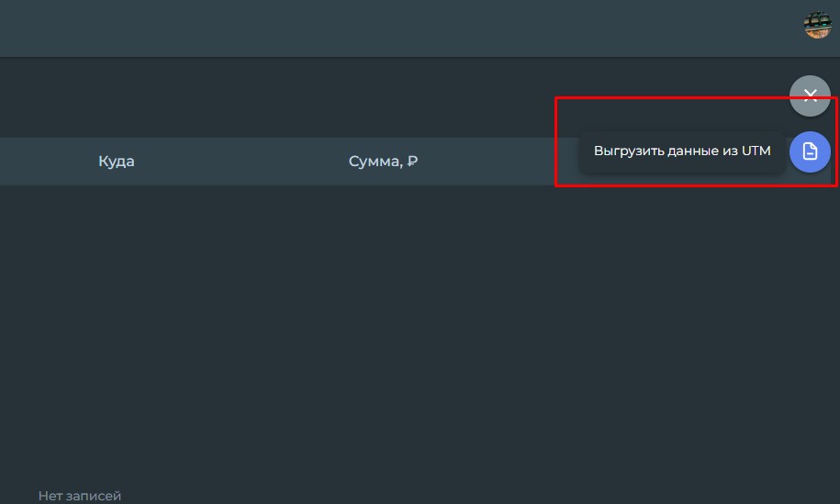Viewport: 840px width, 504px height.
Task: Tap the white X glyph inside gray circle
Action: tap(810, 95)
